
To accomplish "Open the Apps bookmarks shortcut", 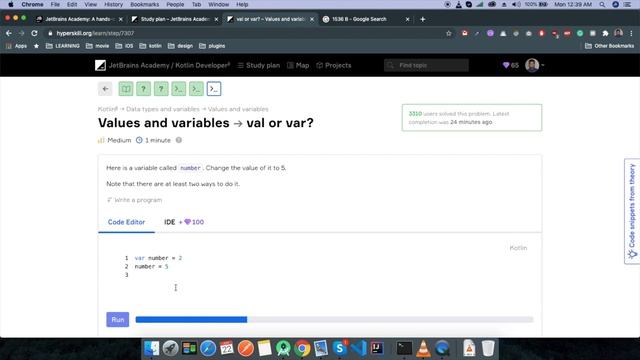I will 16,46.
